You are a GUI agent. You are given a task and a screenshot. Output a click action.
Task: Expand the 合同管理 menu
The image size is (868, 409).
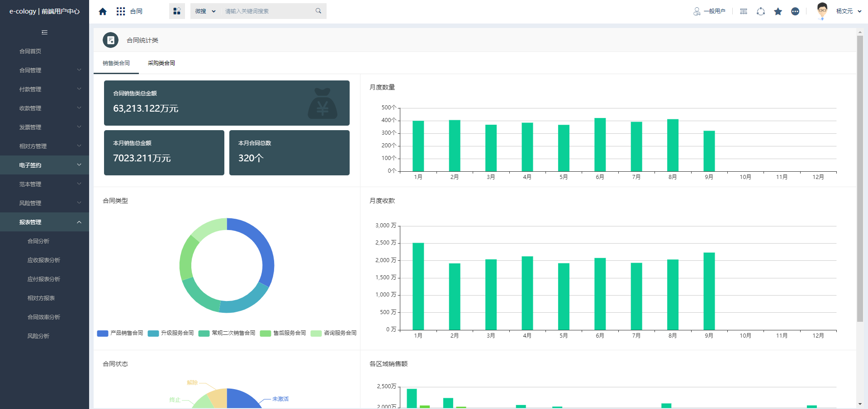click(x=44, y=70)
